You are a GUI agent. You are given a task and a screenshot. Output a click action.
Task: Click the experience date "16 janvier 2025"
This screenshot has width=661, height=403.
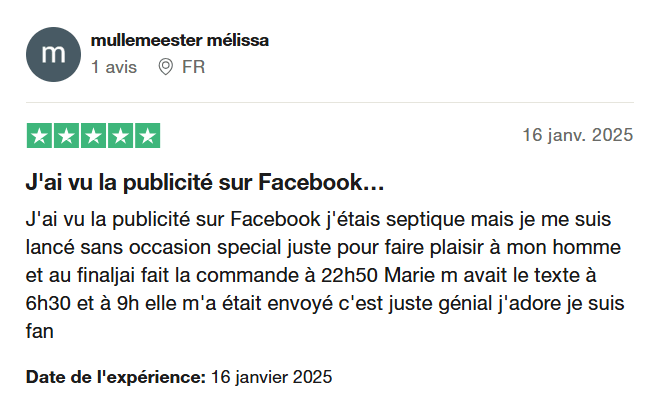click(271, 377)
